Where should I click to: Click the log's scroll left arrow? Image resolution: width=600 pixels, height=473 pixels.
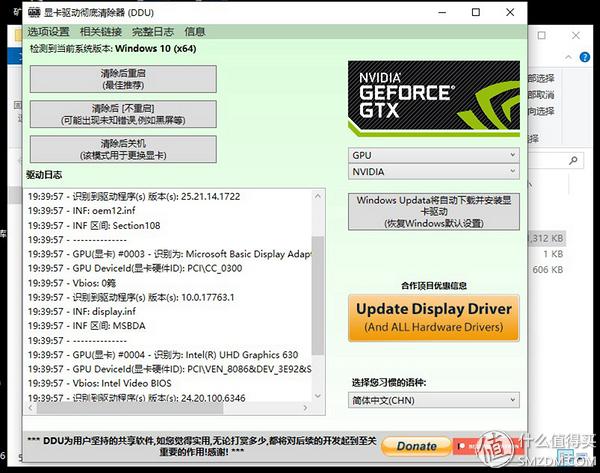(x=31, y=408)
